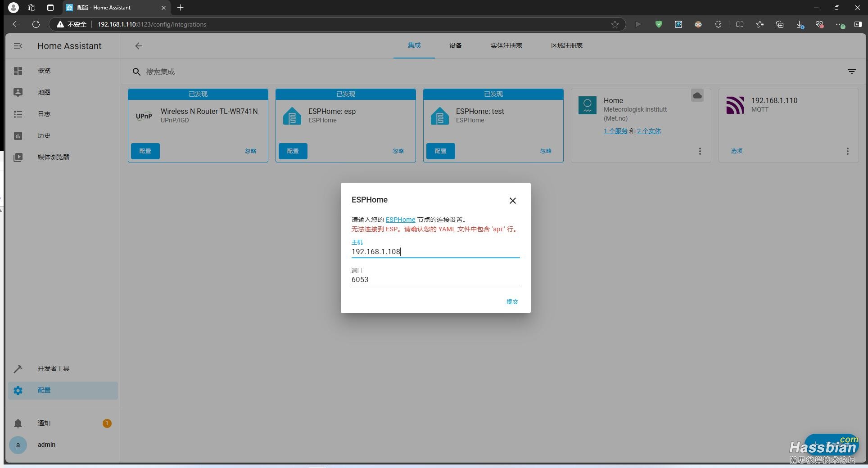
Task: Open the 2 个实体 link
Action: 649,131
